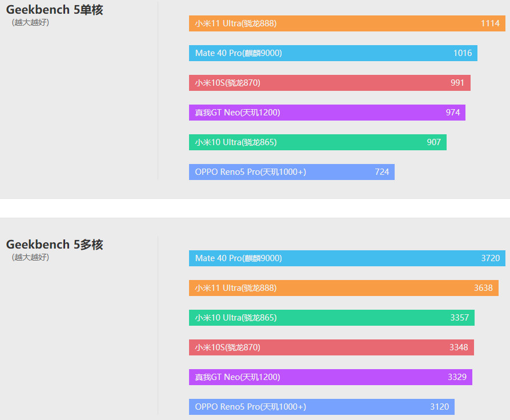Click the score value "991"
Screen dimensions: 510x420
457,83
